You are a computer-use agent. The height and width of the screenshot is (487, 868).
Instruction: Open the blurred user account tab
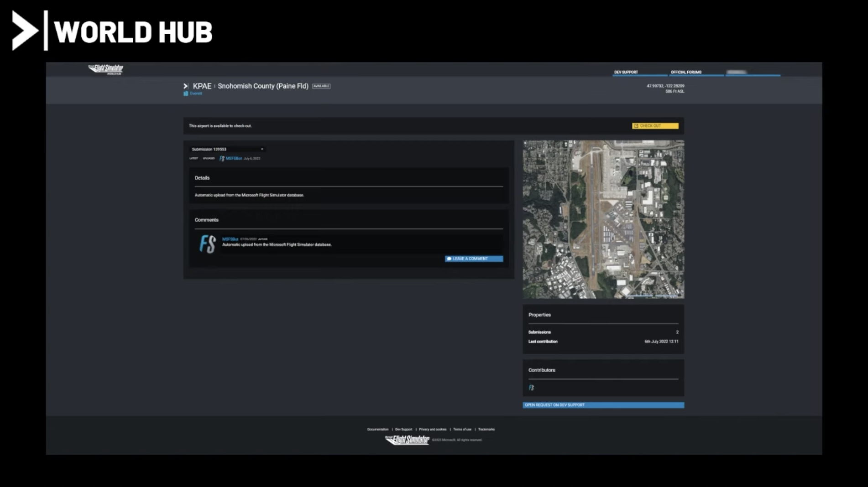click(x=737, y=72)
